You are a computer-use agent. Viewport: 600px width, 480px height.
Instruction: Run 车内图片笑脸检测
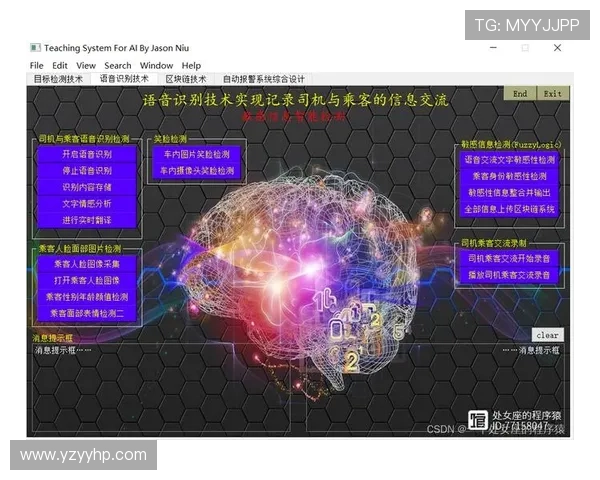(x=196, y=155)
